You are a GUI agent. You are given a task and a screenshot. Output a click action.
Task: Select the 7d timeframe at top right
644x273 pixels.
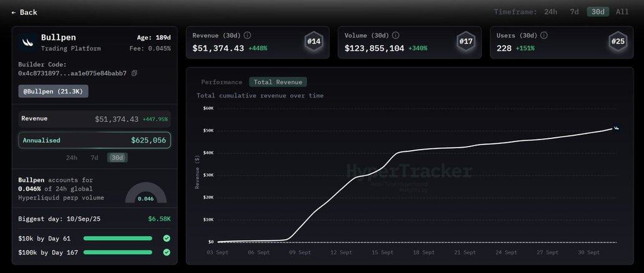(574, 12)
